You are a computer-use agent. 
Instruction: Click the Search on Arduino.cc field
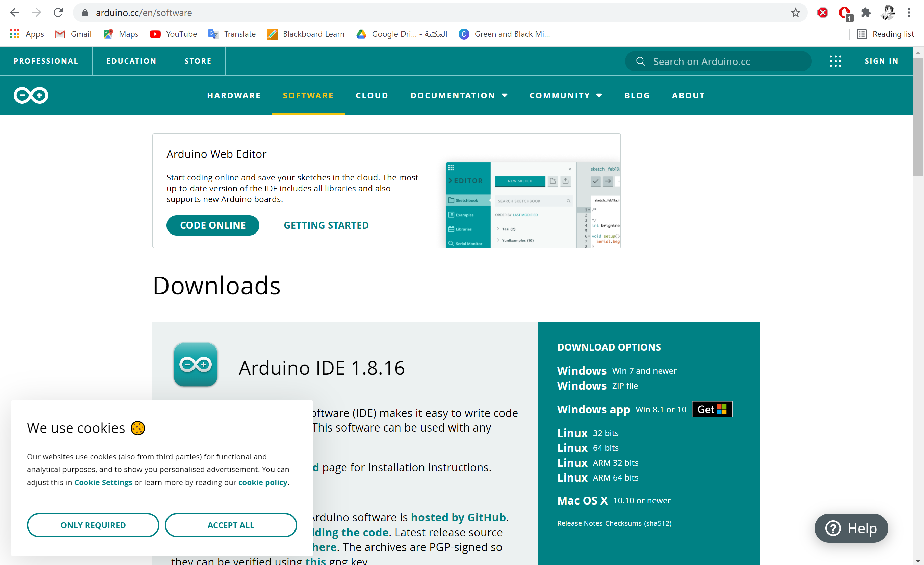(718, 61)
